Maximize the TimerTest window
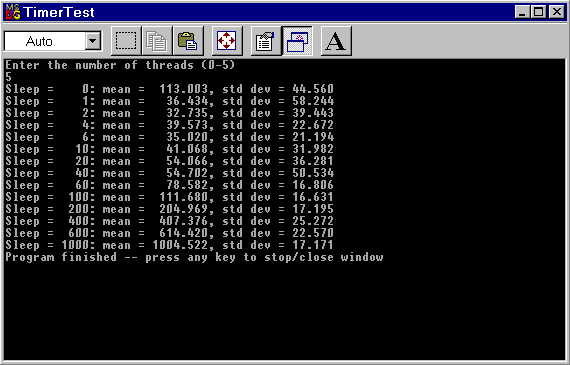Screen dimensions: 570x365 point(538,12)
